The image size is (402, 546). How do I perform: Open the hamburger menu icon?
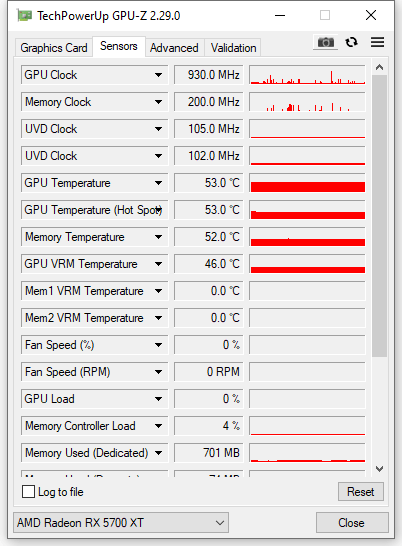pos(377,42)
